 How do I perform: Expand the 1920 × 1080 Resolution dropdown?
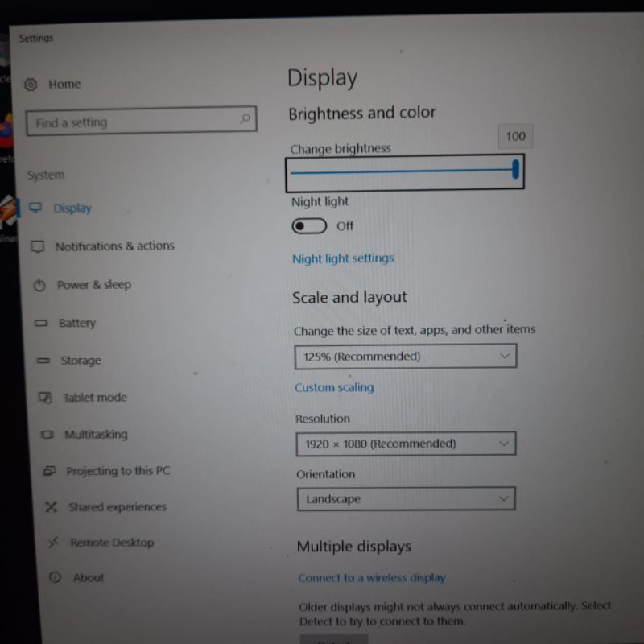[x=406, y=444]
